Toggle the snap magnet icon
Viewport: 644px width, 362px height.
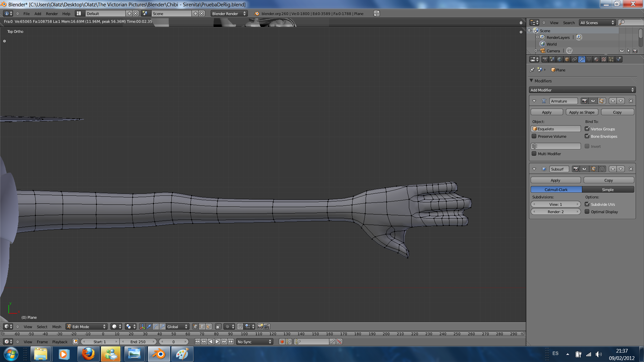click(x=240, y=326)
